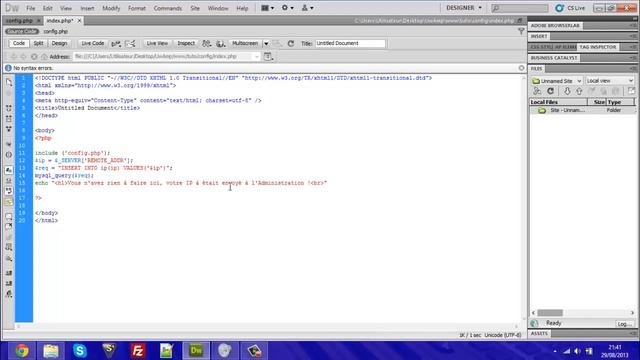Click the Multiscreen button
The image size is (640, 360).
click(x=244, y=43)
